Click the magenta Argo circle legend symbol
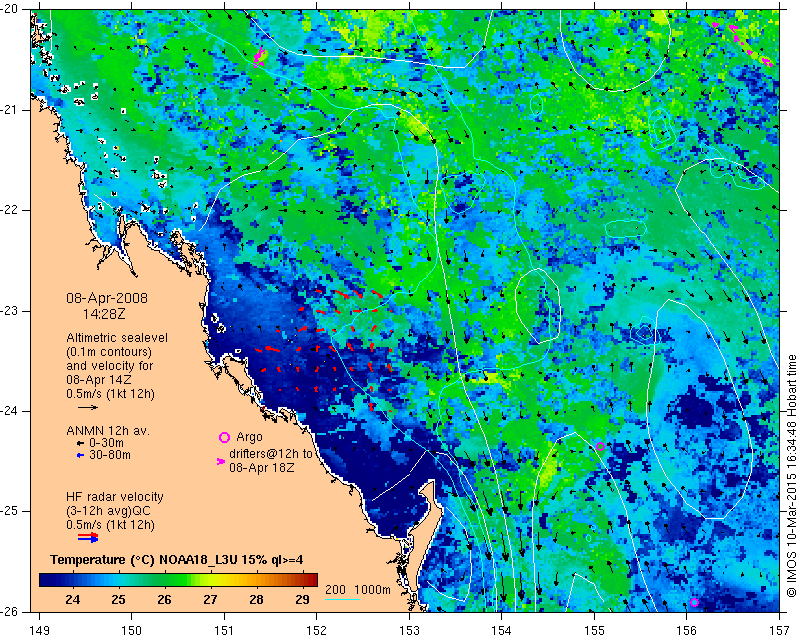Image resolution: width=800 pixels, height=640 pixels. 224,437
